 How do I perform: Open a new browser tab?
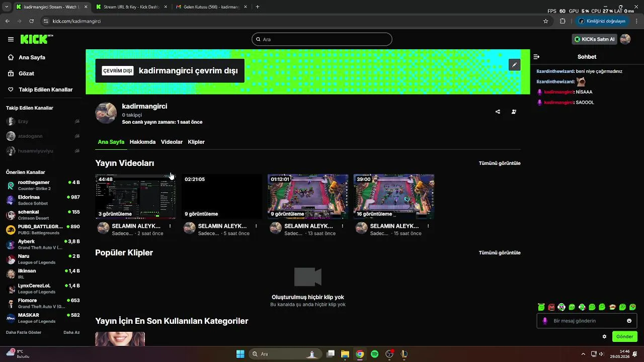258,7
